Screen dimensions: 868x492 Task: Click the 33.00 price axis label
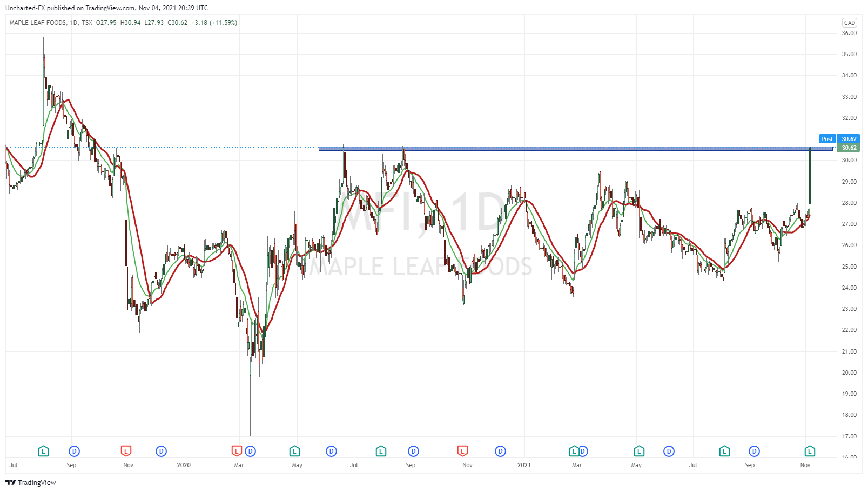(849, 97)
